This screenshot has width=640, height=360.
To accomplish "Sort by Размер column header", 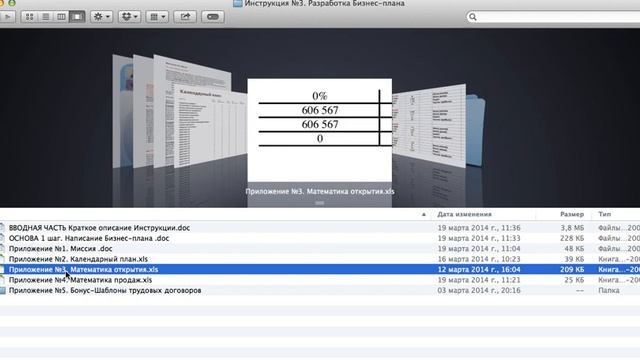I will pyautogui.click(x=571, y=214).
